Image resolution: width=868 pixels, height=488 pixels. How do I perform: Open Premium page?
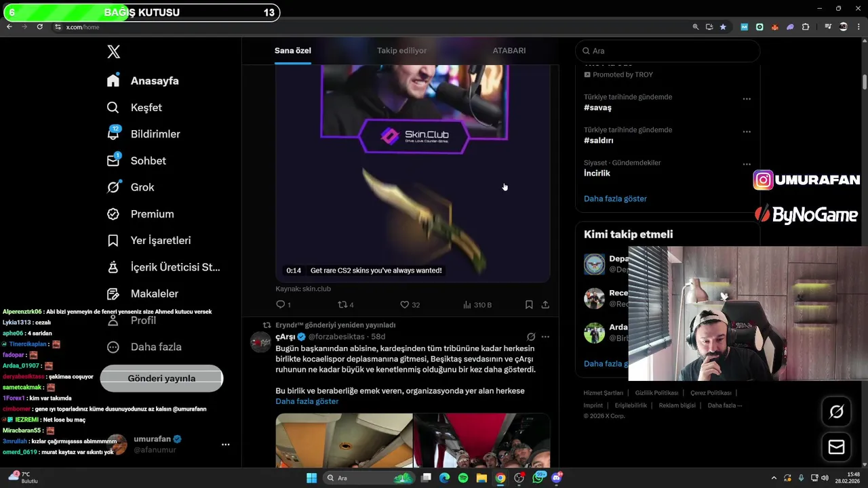pyautogui.click(x=141, y=214)
